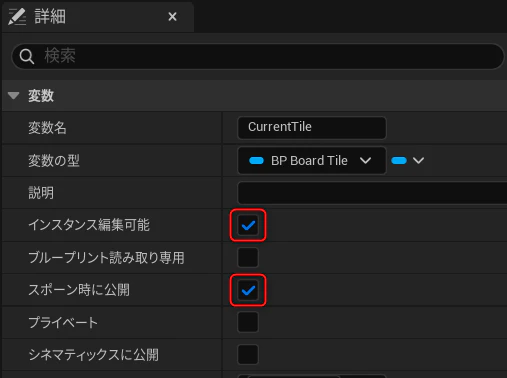The height and width of the screenshot is (378, 507).
Task: Click the Details panel pencil icon
Action: 17,16
